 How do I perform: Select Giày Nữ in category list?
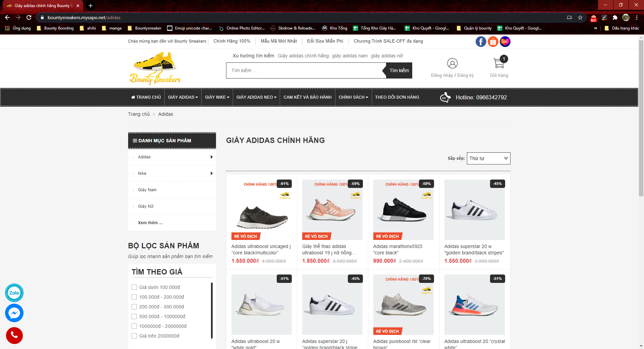pyautogui.click(x=146, y=206)
